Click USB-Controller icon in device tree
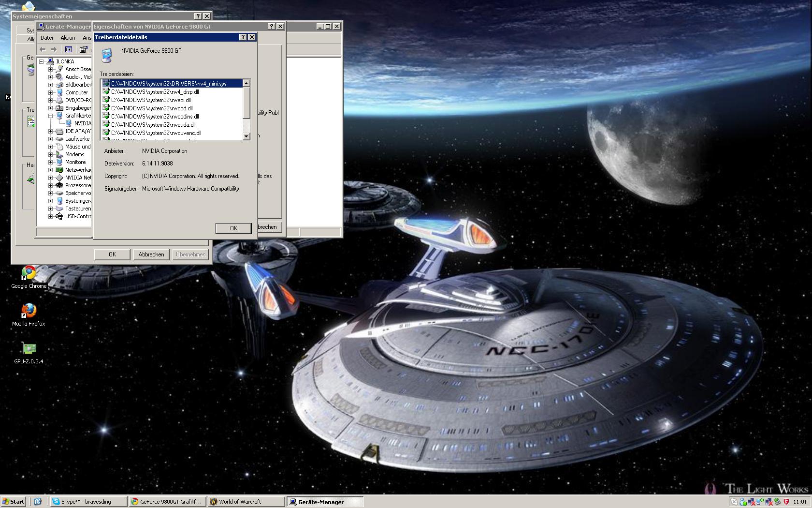Image resolution: width=812 pixels, height=508 pixels. tap(59, 216)
